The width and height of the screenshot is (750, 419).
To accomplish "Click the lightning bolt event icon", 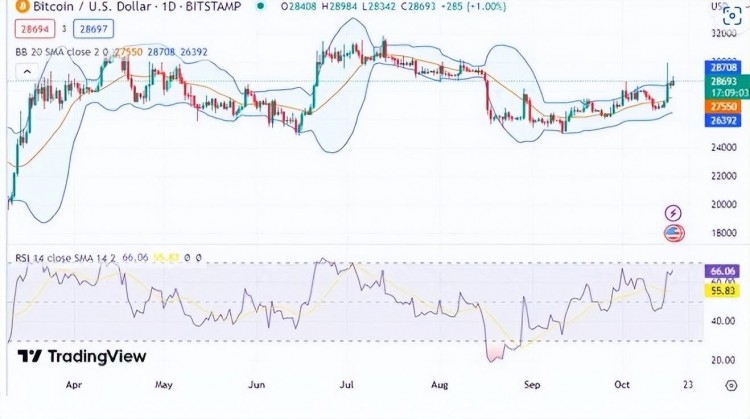I will 673,213.
